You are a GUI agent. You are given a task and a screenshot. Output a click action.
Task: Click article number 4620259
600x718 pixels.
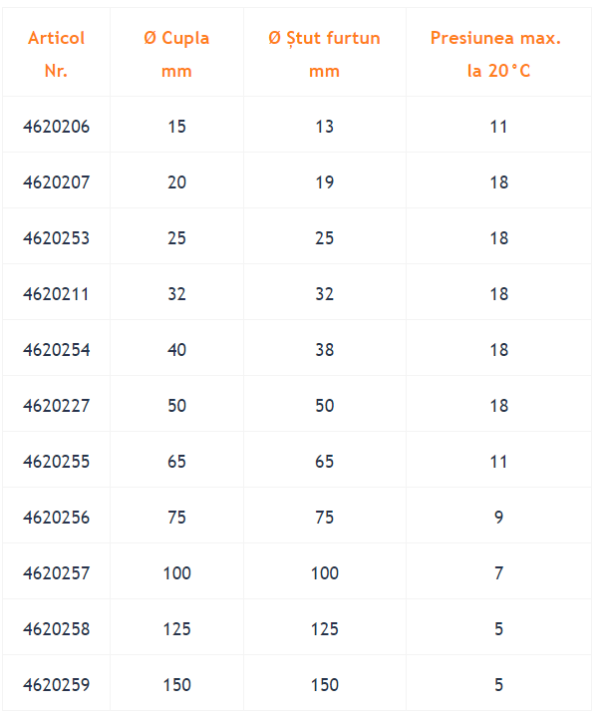[56, 685]
